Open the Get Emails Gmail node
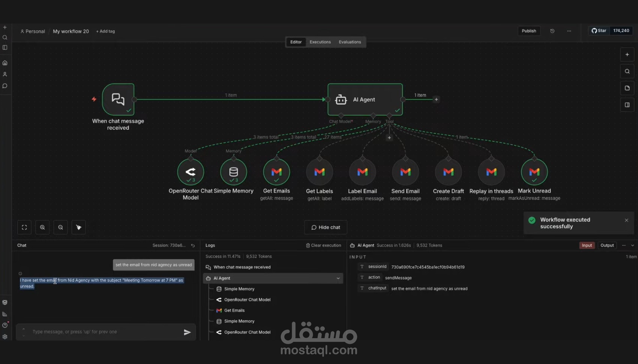638x364 pixels. [277, 172]
